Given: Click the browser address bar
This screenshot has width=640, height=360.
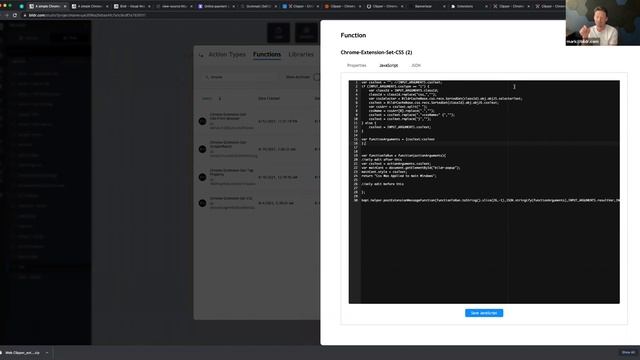Looking at the screenshot, I should 286,15.
